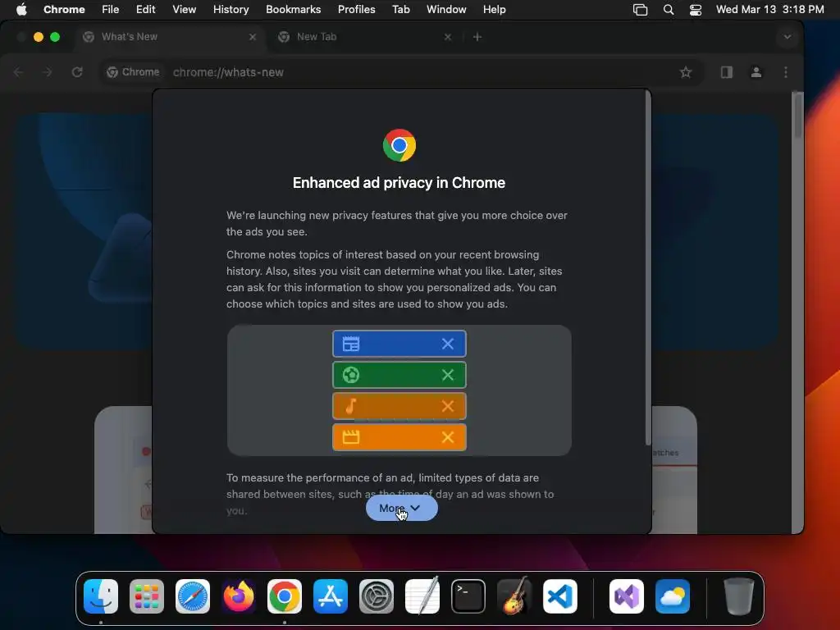Image resolution: width=840 pixels, height=630 pixels.
Task: Go back using the back arrow
Action: pos(18,72)
